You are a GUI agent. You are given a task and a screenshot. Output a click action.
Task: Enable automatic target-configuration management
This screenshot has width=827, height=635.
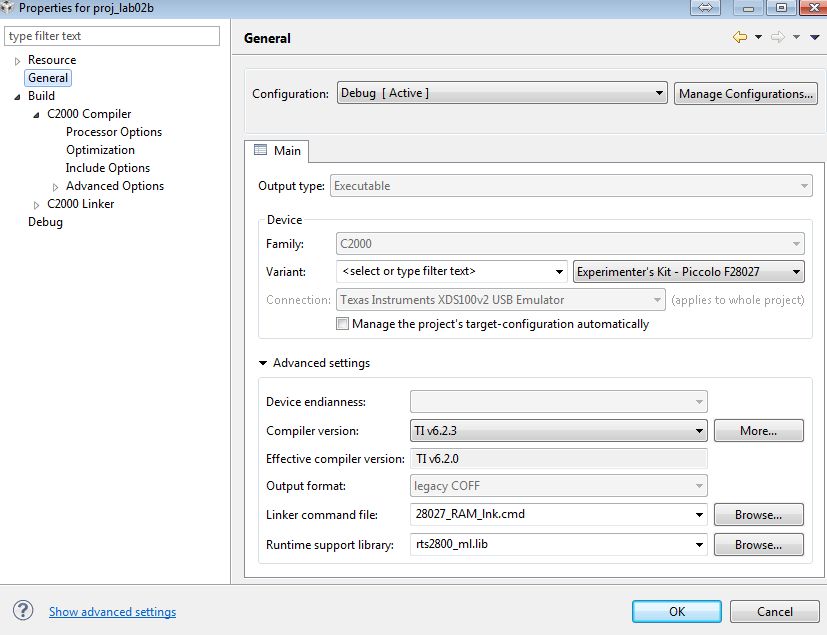click(x=342, y=323)
